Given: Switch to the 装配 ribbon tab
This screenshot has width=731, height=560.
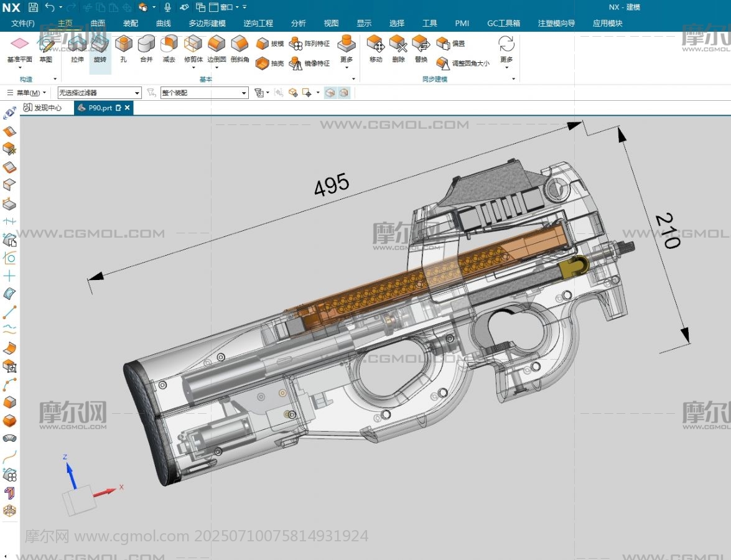Looking at the screenshot, I should click(131, 23).
